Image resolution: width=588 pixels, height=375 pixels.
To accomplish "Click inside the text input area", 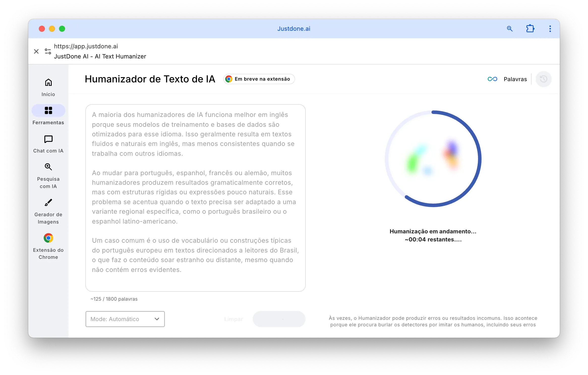I will pyautogui.click(x=195, y=197).
